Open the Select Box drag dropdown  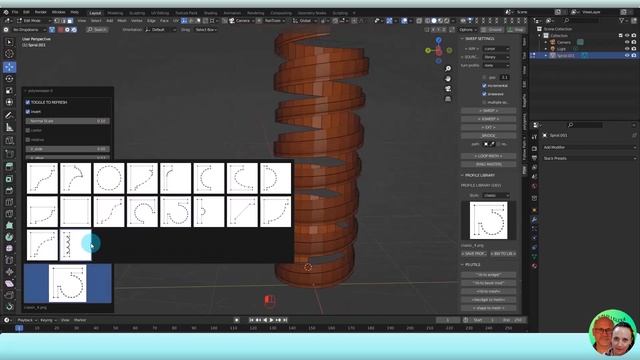(206, 30)
